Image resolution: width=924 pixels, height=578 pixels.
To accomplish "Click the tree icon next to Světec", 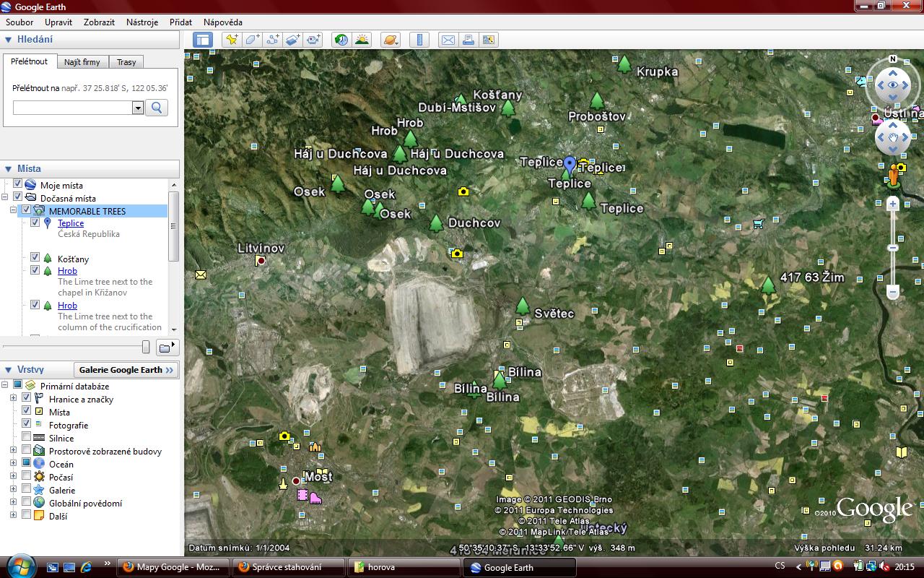I will tap(523, 306).
